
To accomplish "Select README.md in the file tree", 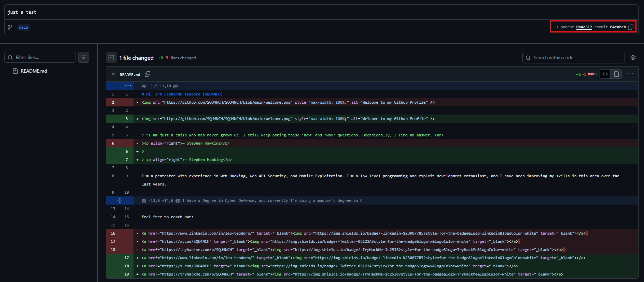I will 34,71.
